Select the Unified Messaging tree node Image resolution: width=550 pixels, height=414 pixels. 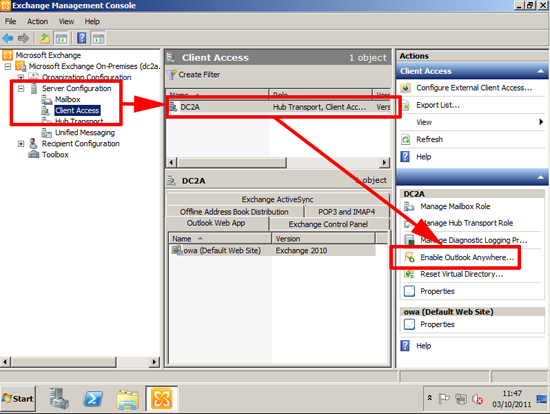click(x=85, y=133)
